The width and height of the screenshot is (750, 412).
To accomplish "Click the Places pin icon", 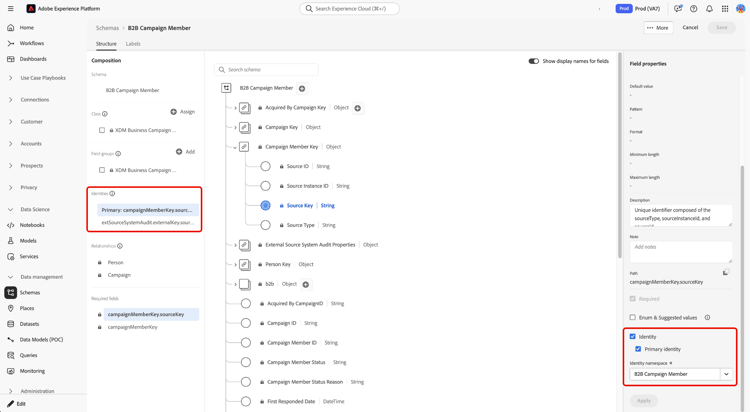I will click(11, 308).
